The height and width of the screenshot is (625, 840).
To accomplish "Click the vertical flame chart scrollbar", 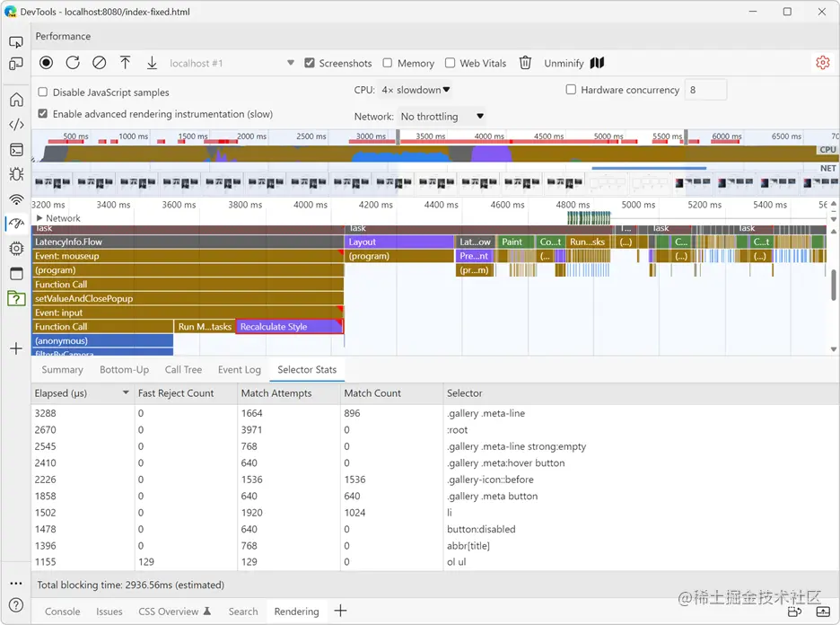I will click(834, 286).
